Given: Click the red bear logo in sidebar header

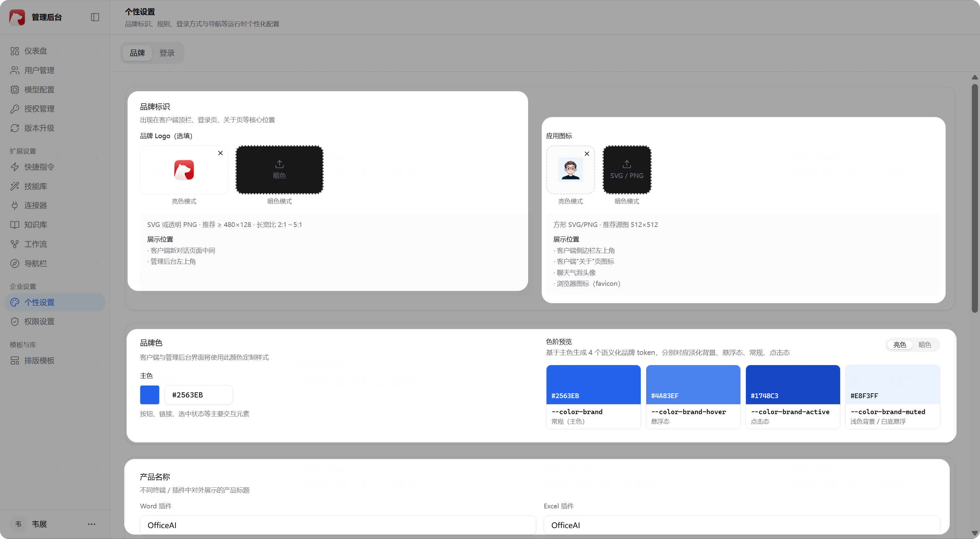Looking at the screenshot, I should (17, 17).
